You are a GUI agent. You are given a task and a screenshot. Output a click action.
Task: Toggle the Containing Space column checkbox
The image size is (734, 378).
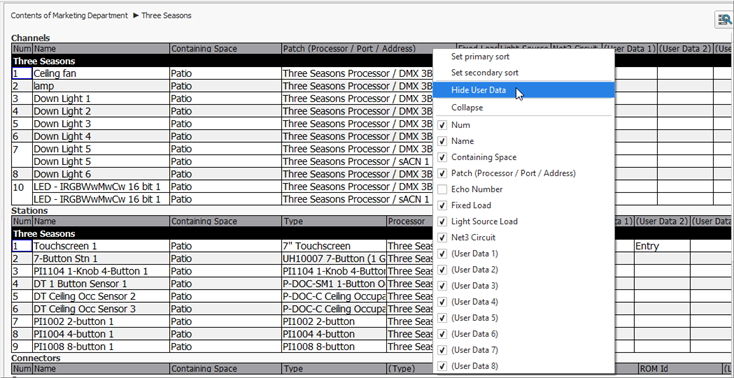(x=442, y=157)
